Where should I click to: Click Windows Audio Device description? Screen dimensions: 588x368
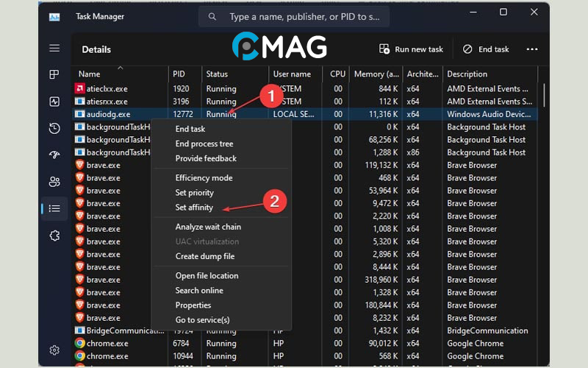[489, 114]
